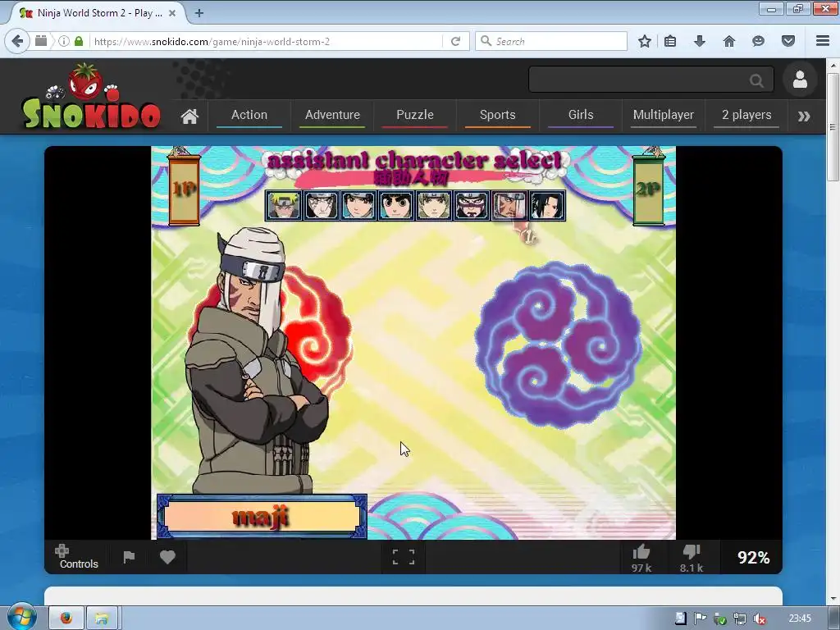Click the URL address bar
This screenshot has height=630, width=840.
click(x=265, y=41)
